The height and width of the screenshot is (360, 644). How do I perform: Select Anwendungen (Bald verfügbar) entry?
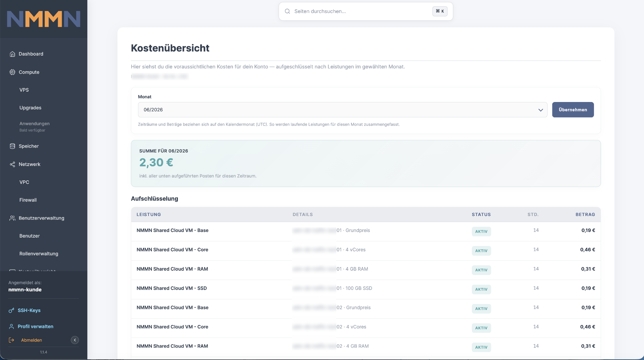[34, 126]
